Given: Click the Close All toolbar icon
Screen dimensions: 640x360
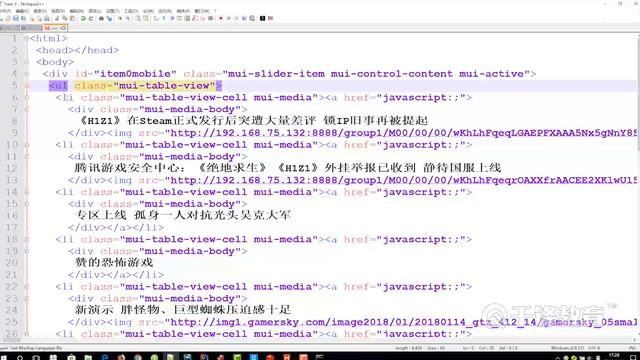Looking at the screenshot, I should point(40,18).
